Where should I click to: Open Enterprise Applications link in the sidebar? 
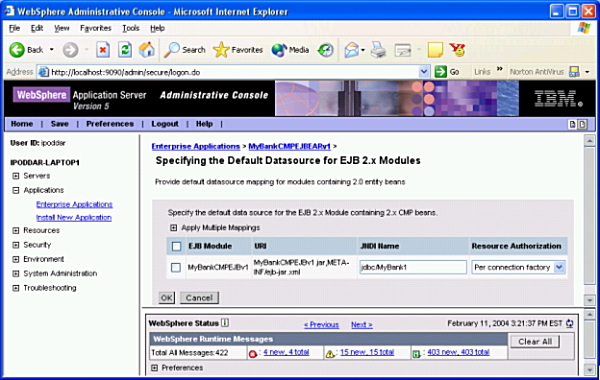[x=74, y=204]
